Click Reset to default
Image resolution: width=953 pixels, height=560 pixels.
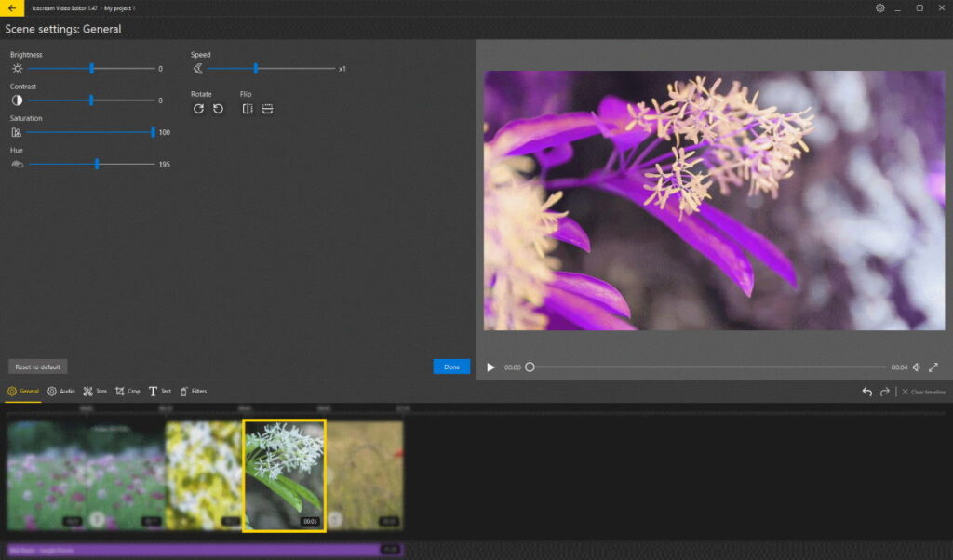point(37,366)
